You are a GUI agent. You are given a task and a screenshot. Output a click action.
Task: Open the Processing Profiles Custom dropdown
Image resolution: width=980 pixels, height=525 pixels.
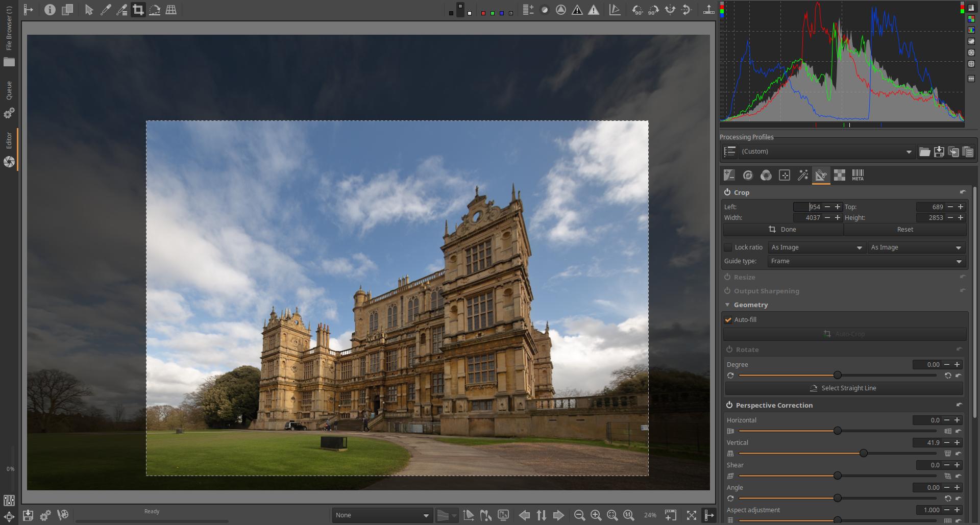click(826, 152)
